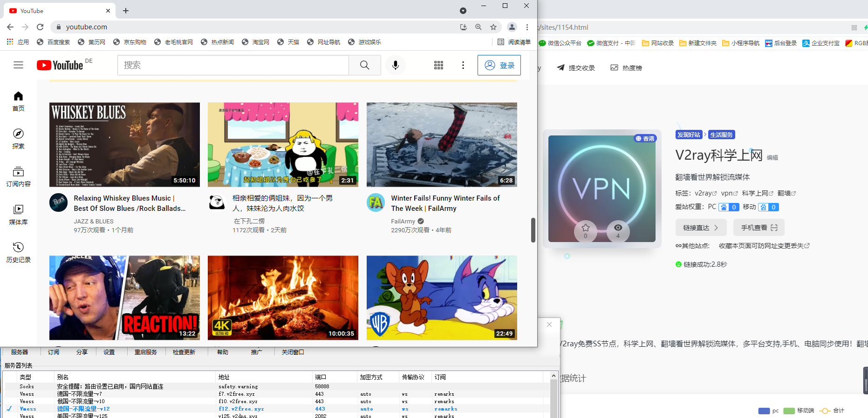The image size is (868, 418).
Task: Click JAZZ & BLUES channel avatar
Action: (x=58, y=202)
